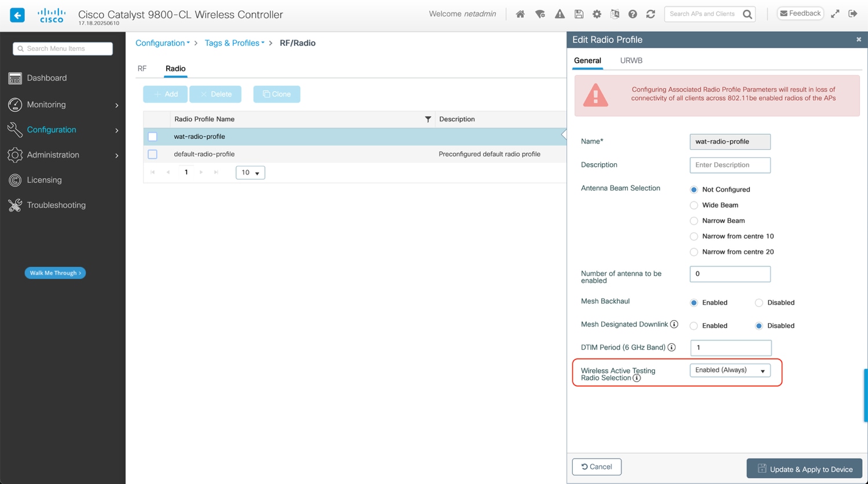Open the Alerts warning triangle icon
Image resolution: width=868 pixels, height=484 pixels.
(x=559, y=13)
